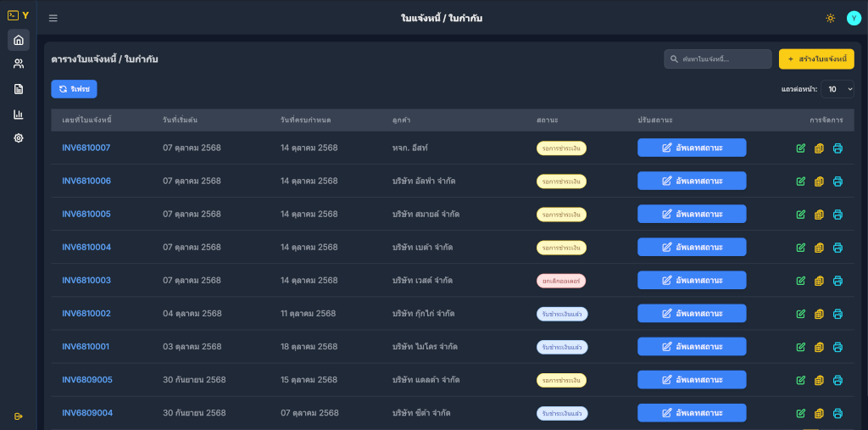
Task: Print invoice INV6810002 using printer icon
Action: pos(837,314)
